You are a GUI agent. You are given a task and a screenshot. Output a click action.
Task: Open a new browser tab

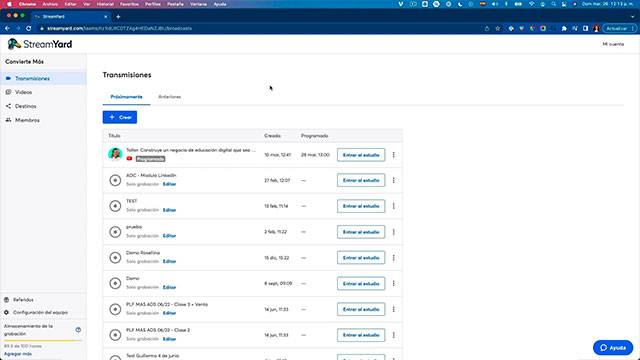click(x=118, y=17)
